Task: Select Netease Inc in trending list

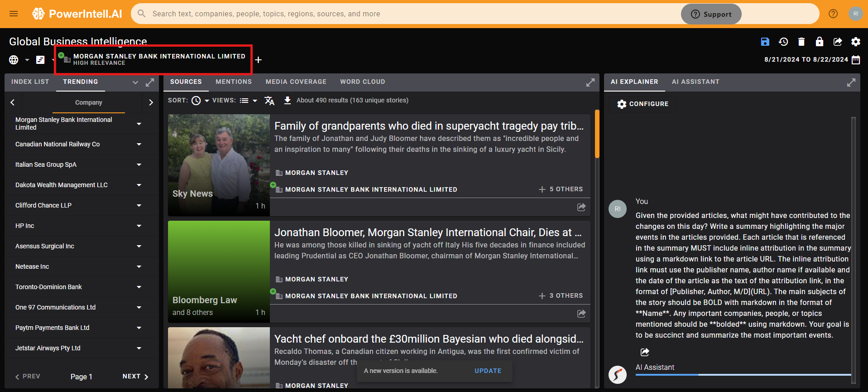Action: tap(32, 266)
